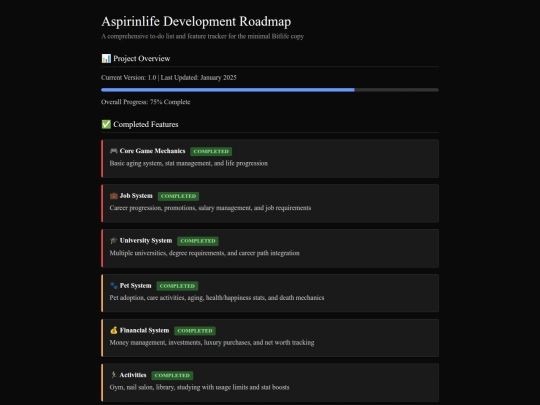Click the overall progress bar
Viewport: 540px width, 405px height.
(x=270, y=90)
